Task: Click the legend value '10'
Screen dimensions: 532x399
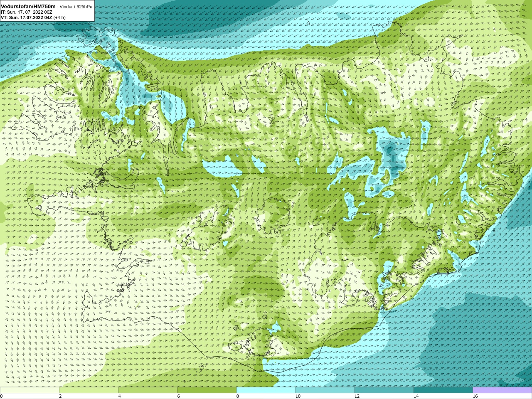Action: coord(298,396)
